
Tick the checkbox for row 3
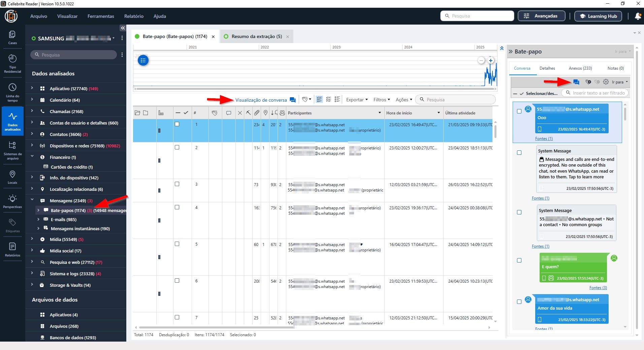(177, 184)
